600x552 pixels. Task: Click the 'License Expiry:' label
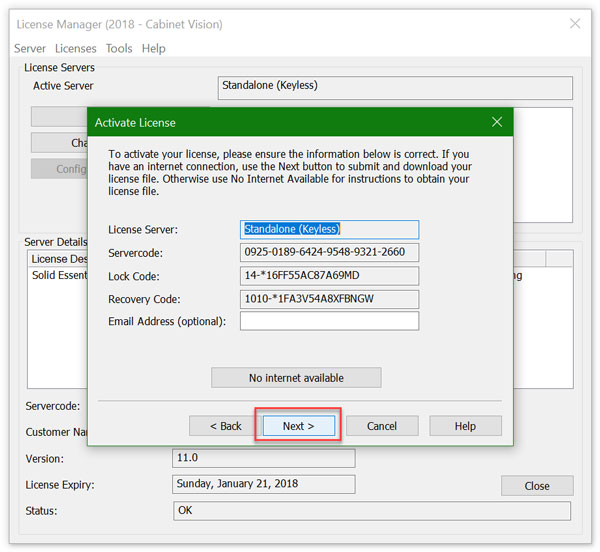point(60,485)
